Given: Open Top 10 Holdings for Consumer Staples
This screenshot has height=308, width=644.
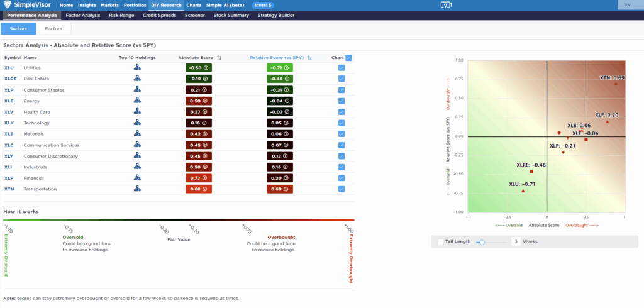Looking at the screenshot, I should point(137,89).
